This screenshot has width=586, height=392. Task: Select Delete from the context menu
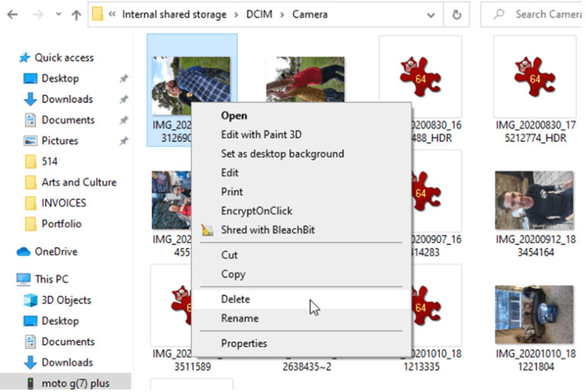click(x=235, y=299)
